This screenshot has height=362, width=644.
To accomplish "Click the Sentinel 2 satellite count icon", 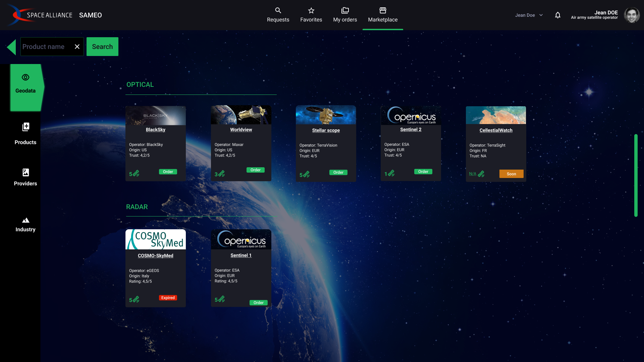I will pos(391,173).
